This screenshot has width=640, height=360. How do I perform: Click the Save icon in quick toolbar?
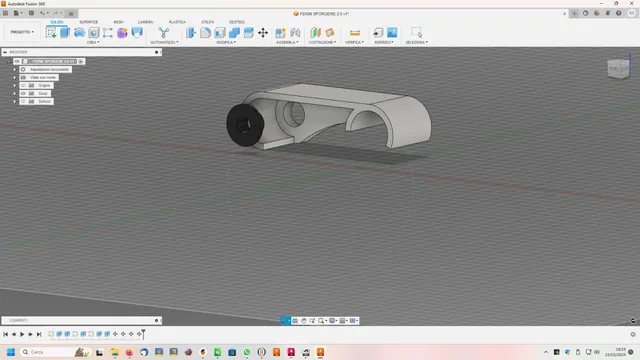click(x=31, y=13)
